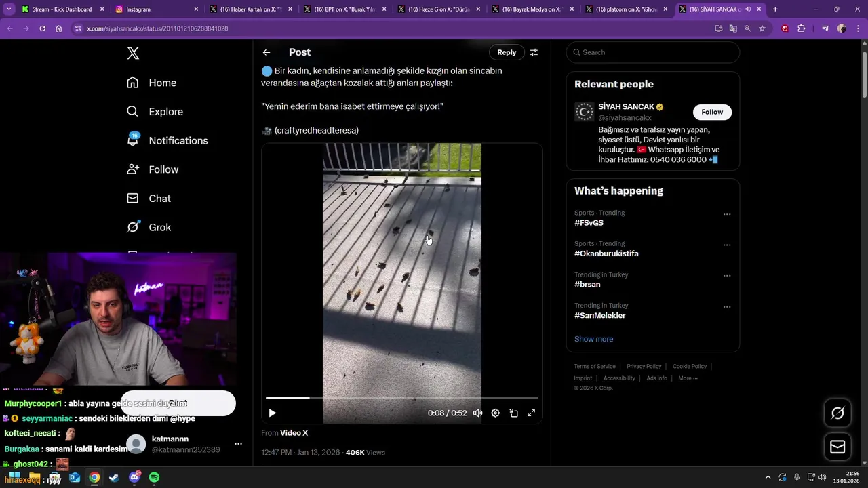Switch to the Bayrak Medya on X tab
The width and height of the screenshot is (868, 488).
[532, 9]
